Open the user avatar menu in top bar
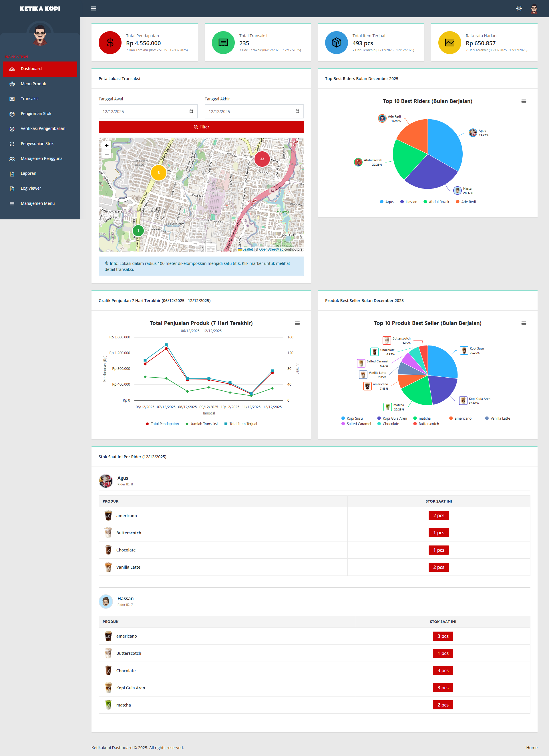This screenshot has height=756, width=549. tap(534, 9)
